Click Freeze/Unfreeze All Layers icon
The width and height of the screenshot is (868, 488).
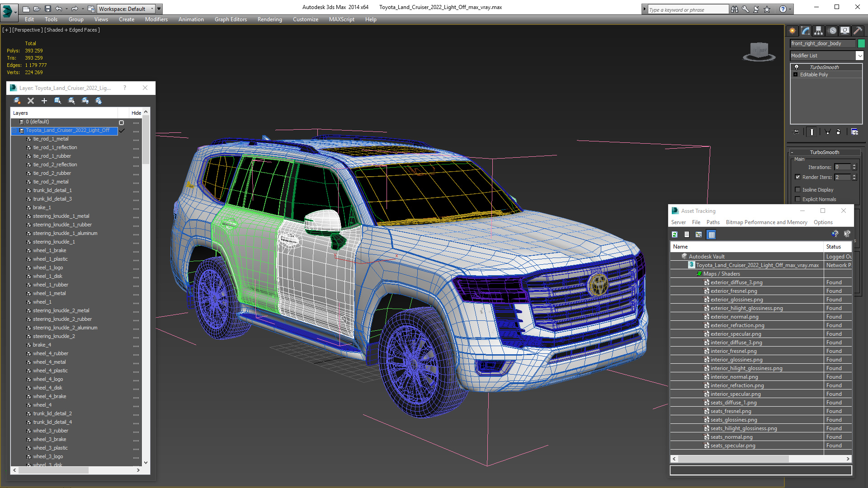(x=99, y=101)
